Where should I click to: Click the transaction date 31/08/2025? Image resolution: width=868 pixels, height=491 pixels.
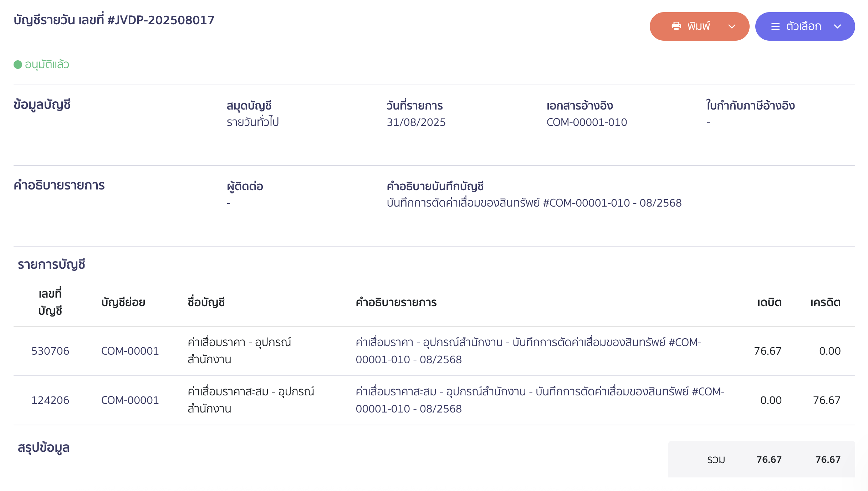pos(416,122)
